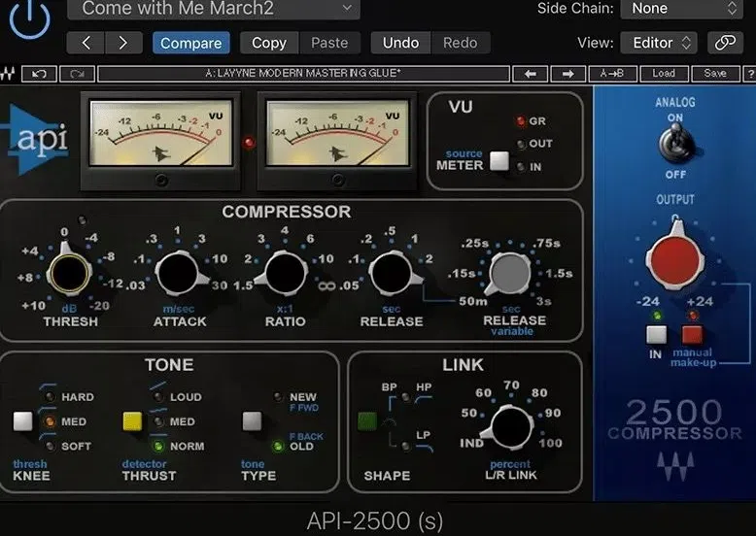Click the Save button
The width and height of the screenshot is (756, 536).
click(715, 74)
